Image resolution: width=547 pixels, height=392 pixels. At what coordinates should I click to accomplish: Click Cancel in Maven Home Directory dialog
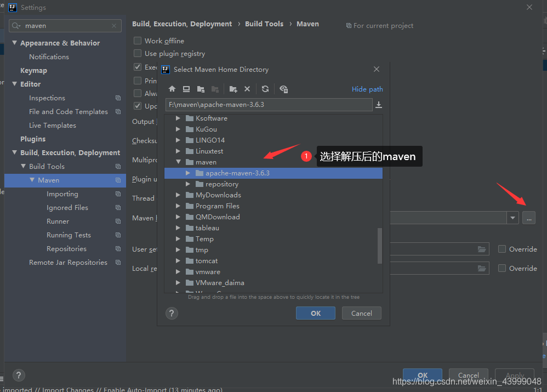pos(361,314)
